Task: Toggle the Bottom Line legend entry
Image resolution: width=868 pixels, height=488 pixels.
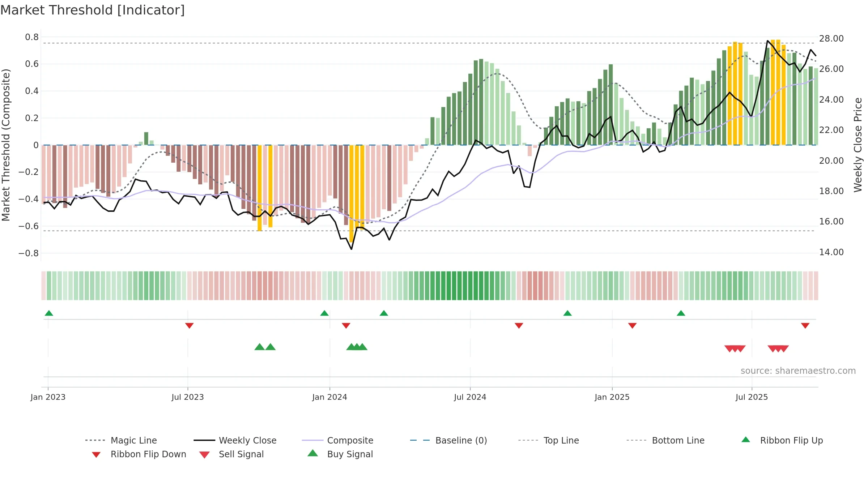Action: 665,440
